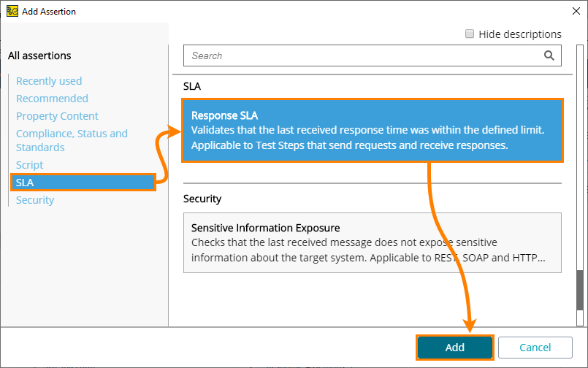This screenshot has height=368, width=588.
Task: Click the SLA section heading in list
Action: point(192,86)
